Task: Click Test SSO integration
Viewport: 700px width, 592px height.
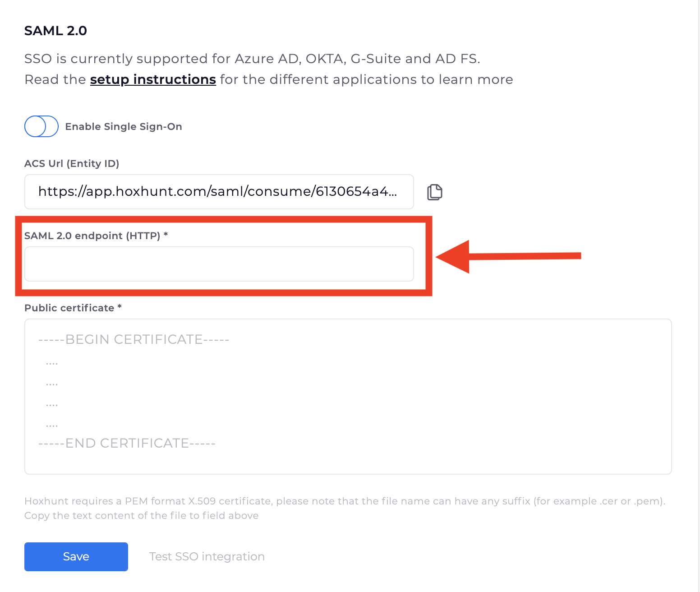Action: point(207,556)
